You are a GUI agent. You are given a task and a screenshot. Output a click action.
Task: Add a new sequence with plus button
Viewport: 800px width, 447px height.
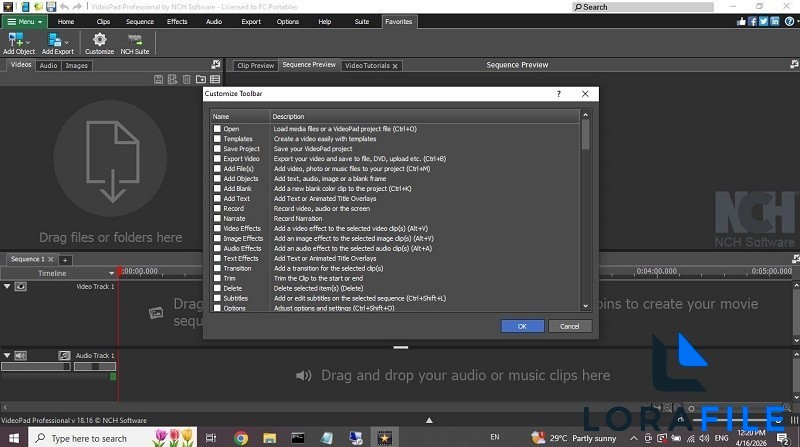tap(65, 260)
